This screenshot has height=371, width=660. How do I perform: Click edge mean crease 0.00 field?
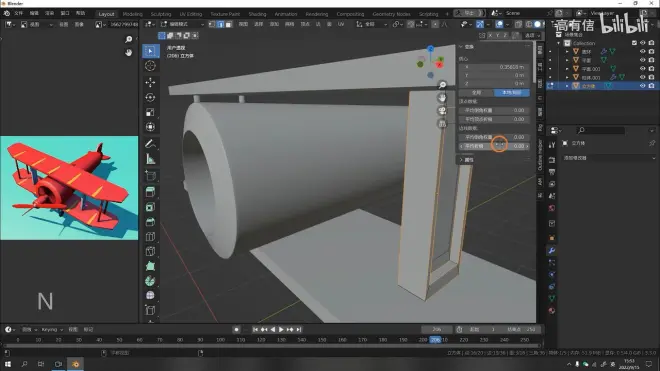(494, 146)
